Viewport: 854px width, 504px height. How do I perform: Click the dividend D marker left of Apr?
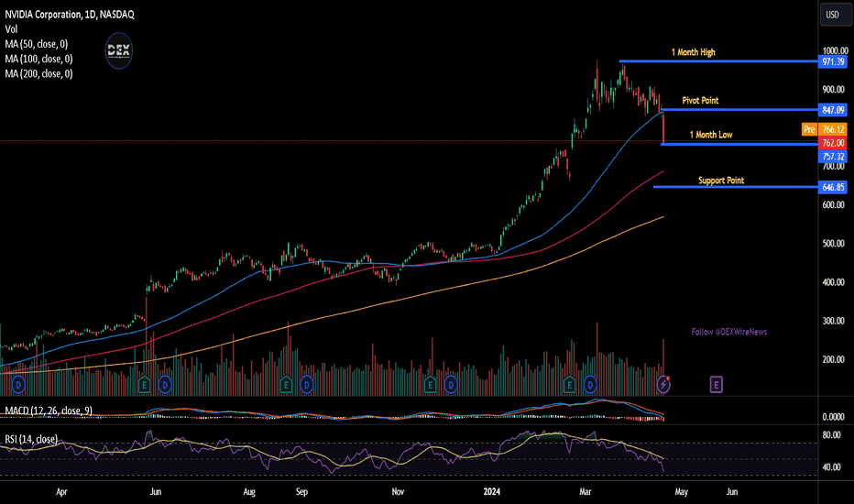coord(18,385)
